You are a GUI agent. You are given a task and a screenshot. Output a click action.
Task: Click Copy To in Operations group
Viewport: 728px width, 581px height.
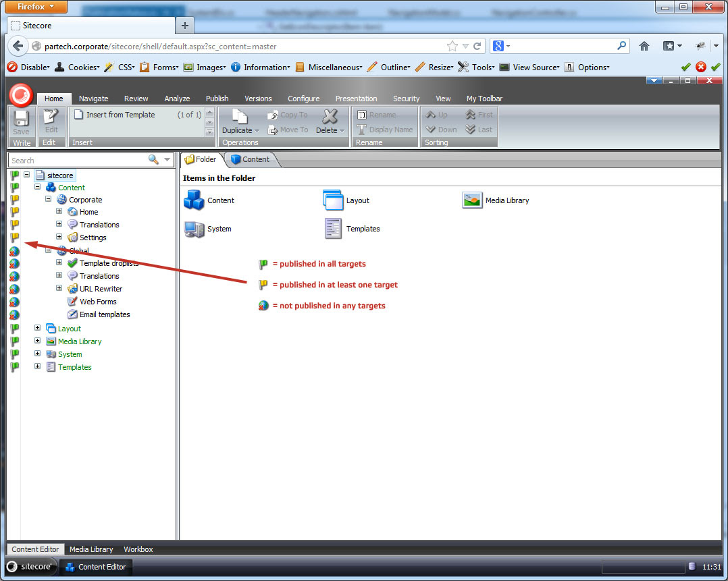coord(288,115)
